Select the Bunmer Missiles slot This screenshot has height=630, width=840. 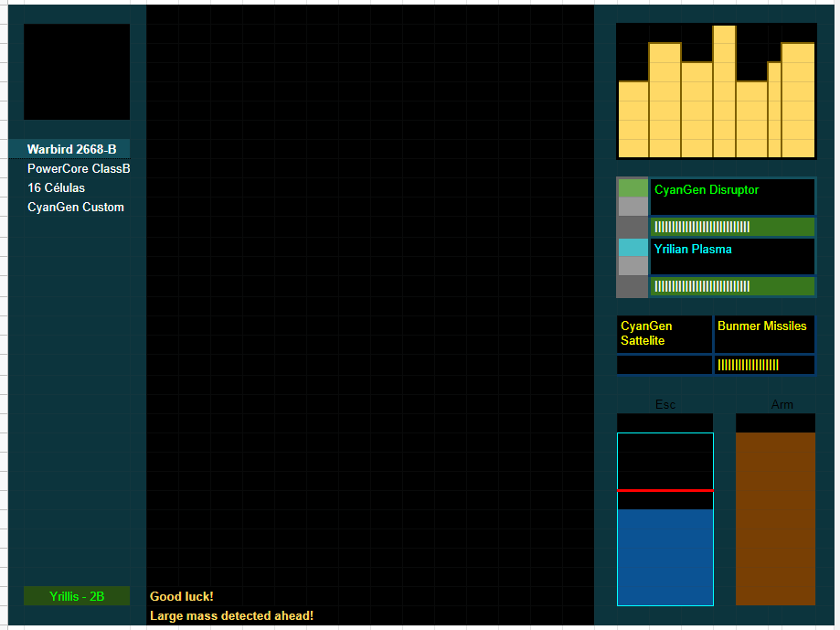point(762,326)
